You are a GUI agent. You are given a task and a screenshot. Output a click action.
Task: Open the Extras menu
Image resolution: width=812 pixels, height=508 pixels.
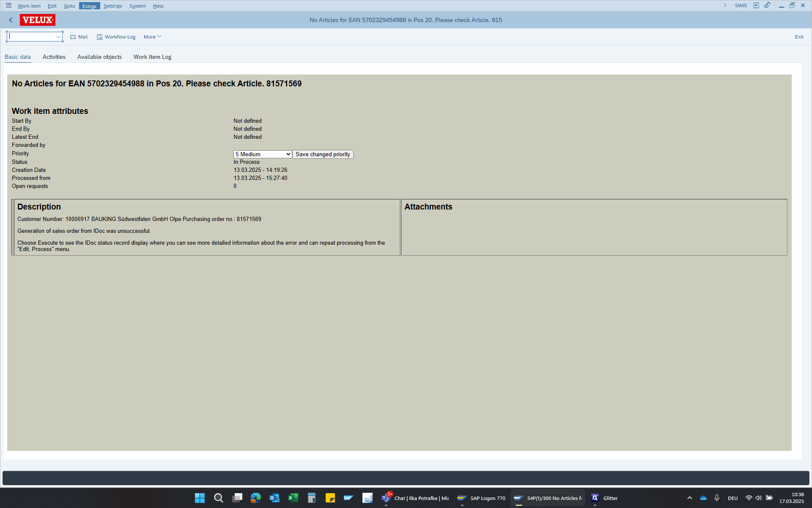(89, 6)
